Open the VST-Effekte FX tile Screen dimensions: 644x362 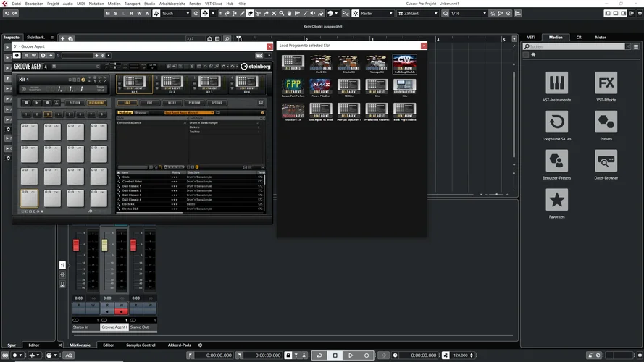[x=606, y=83]
